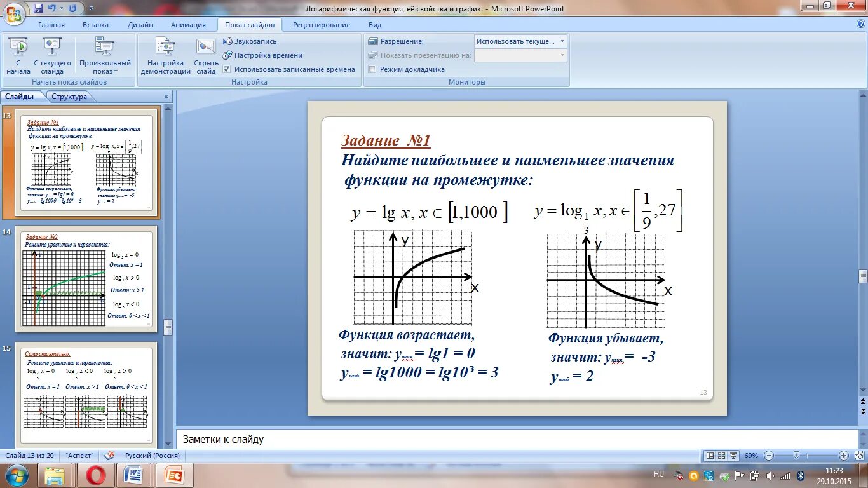
Task: Enable Режим докладчика checkbox
Action: click(x=372, y=69)
